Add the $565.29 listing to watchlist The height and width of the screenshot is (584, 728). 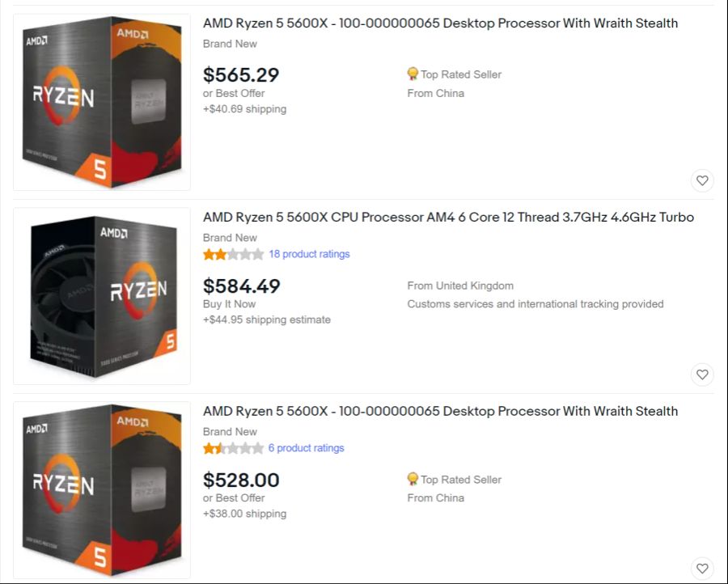tap(702, 180)
